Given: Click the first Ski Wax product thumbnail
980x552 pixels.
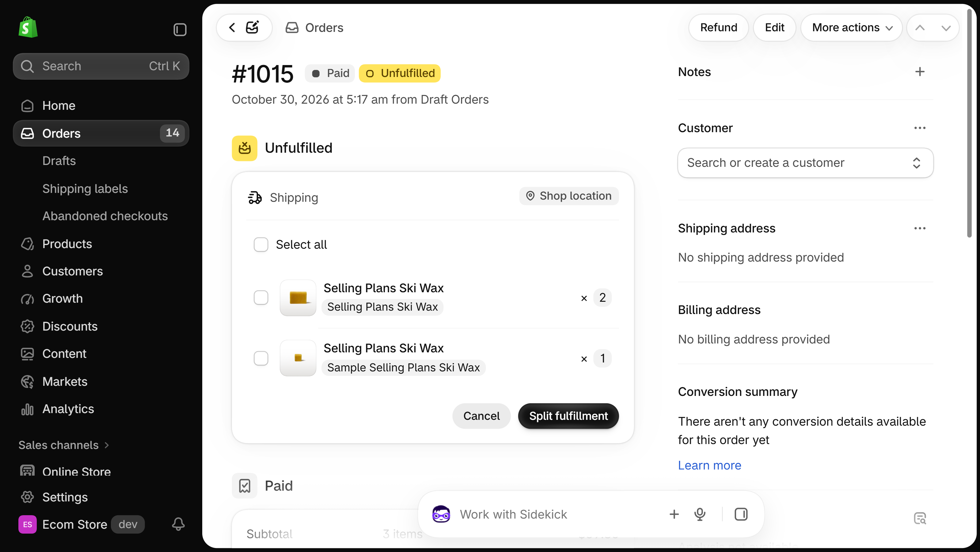Looking at the screenshot, I should click(298, 297).
